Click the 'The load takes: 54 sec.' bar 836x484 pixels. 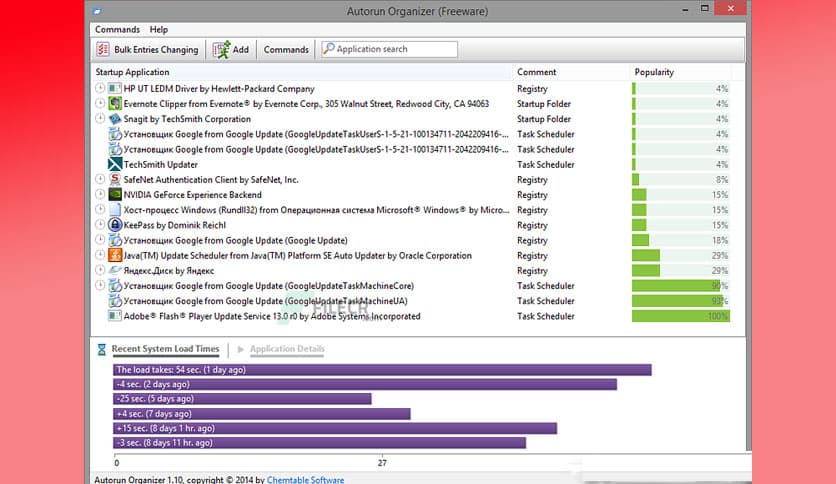382,369
